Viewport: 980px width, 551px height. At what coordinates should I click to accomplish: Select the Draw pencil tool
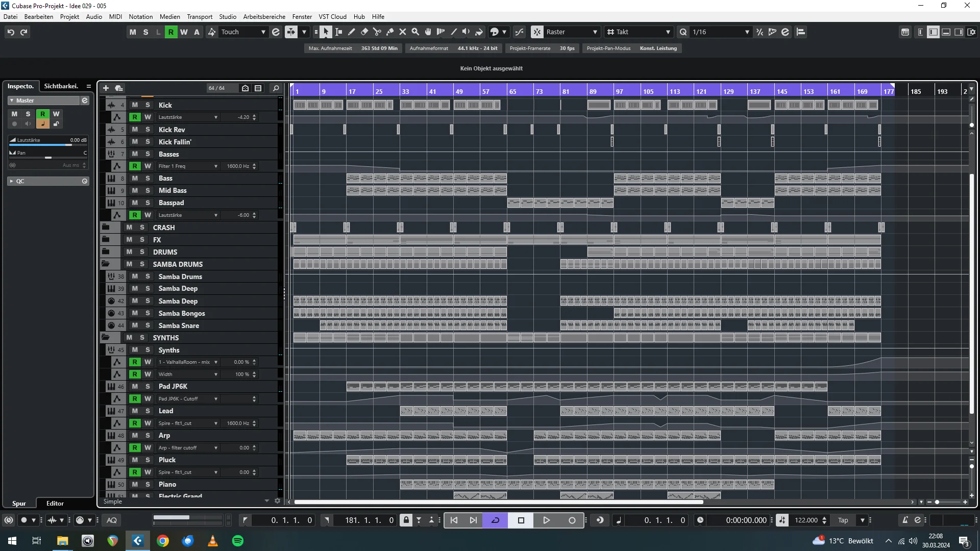coord(352,32)
